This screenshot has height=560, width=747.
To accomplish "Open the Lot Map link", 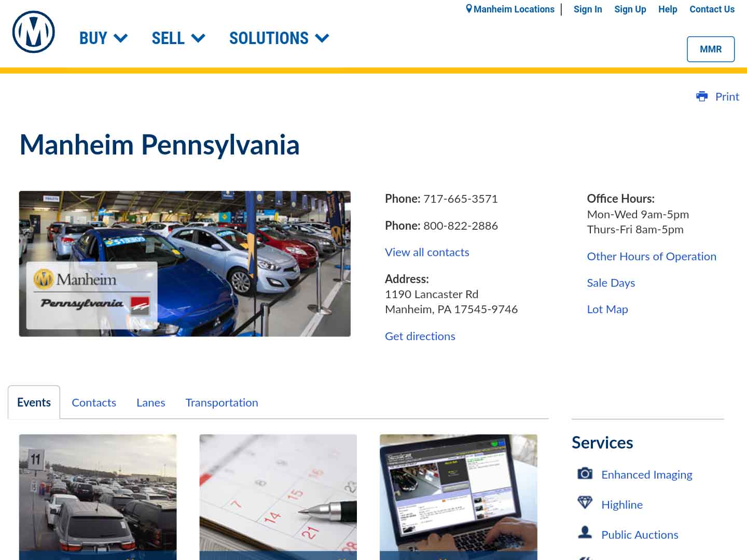I will (607, 309).
